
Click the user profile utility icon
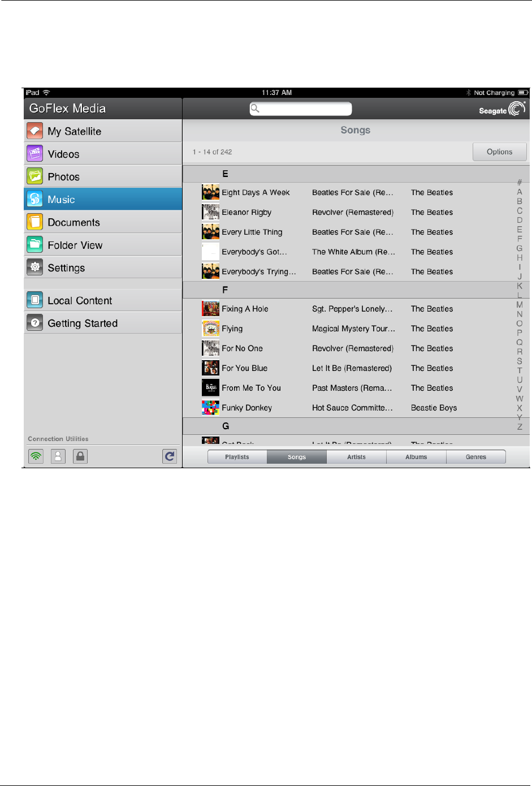point(58,456)
